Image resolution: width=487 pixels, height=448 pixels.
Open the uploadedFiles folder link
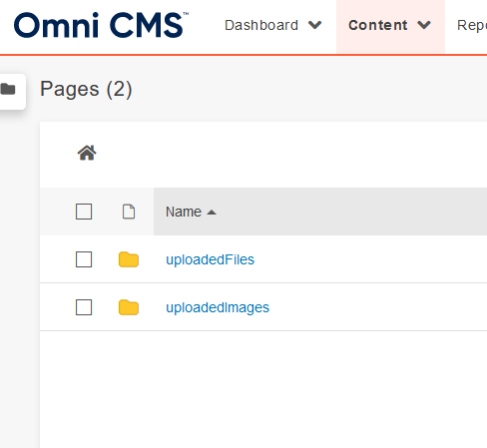(x=210, y=259)
